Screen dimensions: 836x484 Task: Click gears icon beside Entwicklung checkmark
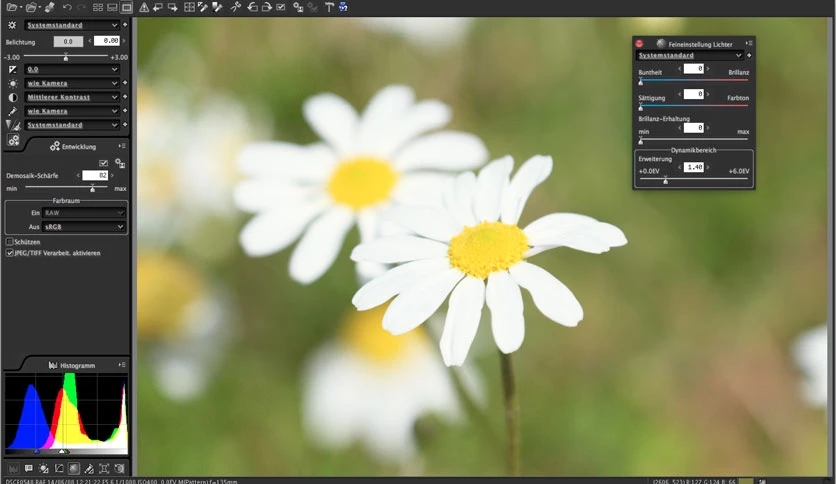tap(120, 163)
